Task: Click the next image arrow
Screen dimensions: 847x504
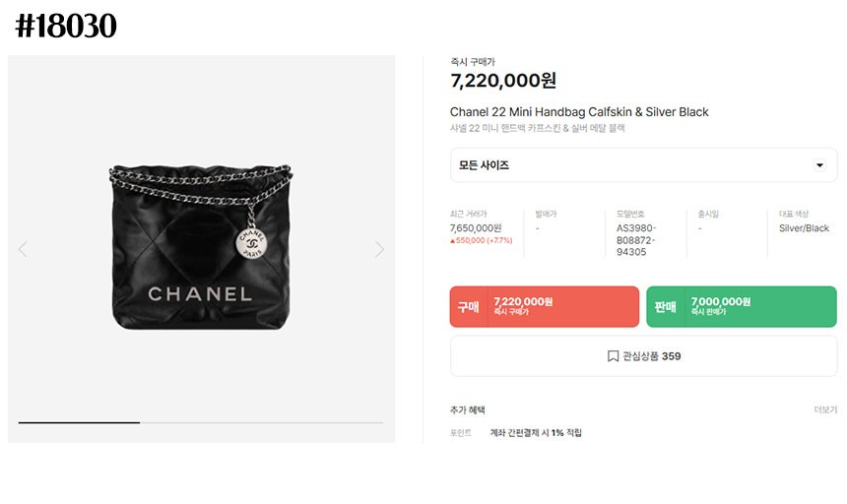Action: pos(379,249)
